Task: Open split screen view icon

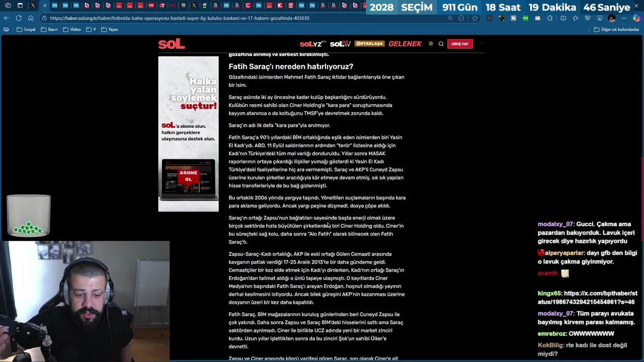Action: [563, 18]
